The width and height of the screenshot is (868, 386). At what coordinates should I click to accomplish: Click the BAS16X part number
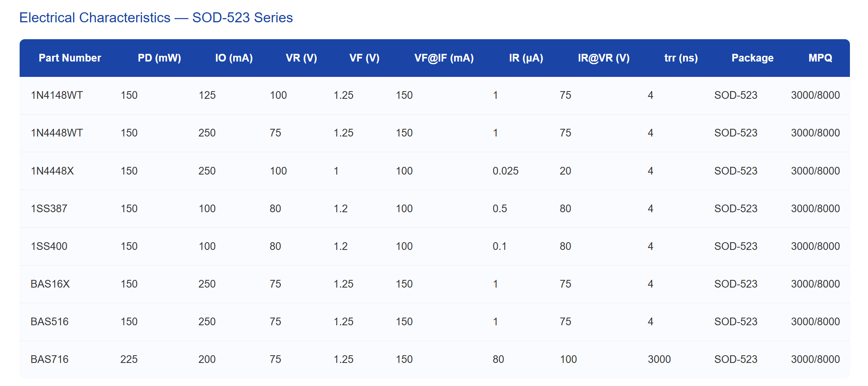pyautogui.click(x=50, y=284)
